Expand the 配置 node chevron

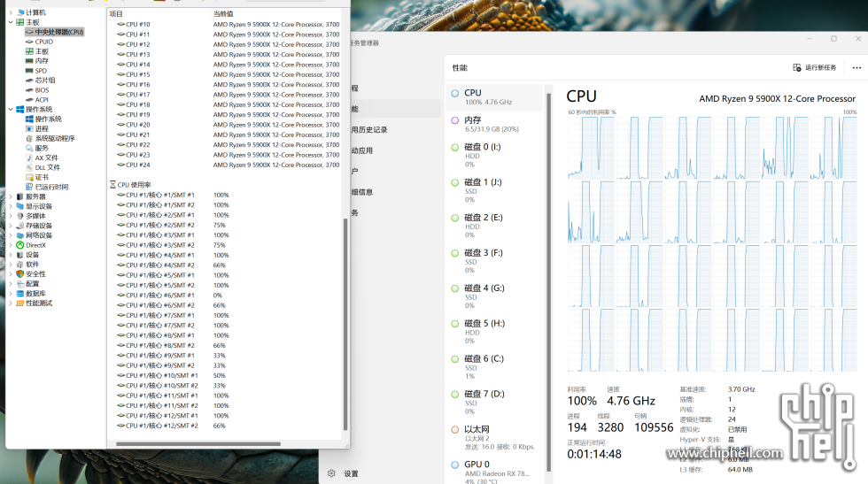[x=11, y=284]
